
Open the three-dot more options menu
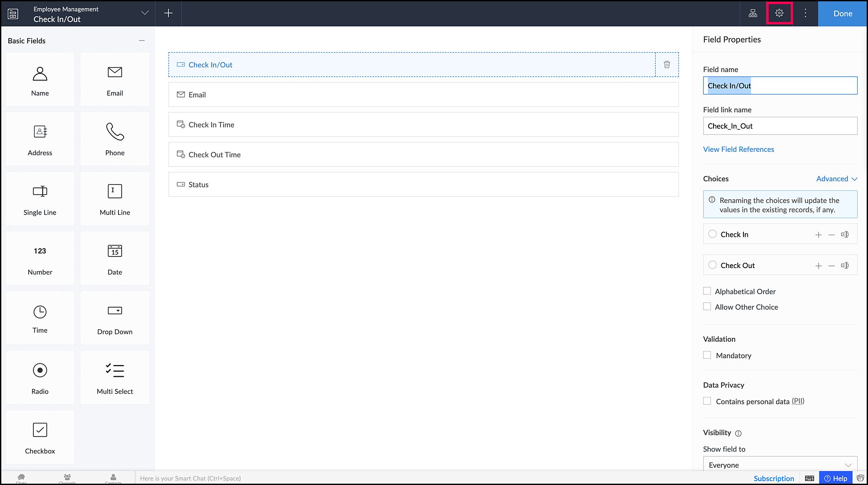(805, 13)
